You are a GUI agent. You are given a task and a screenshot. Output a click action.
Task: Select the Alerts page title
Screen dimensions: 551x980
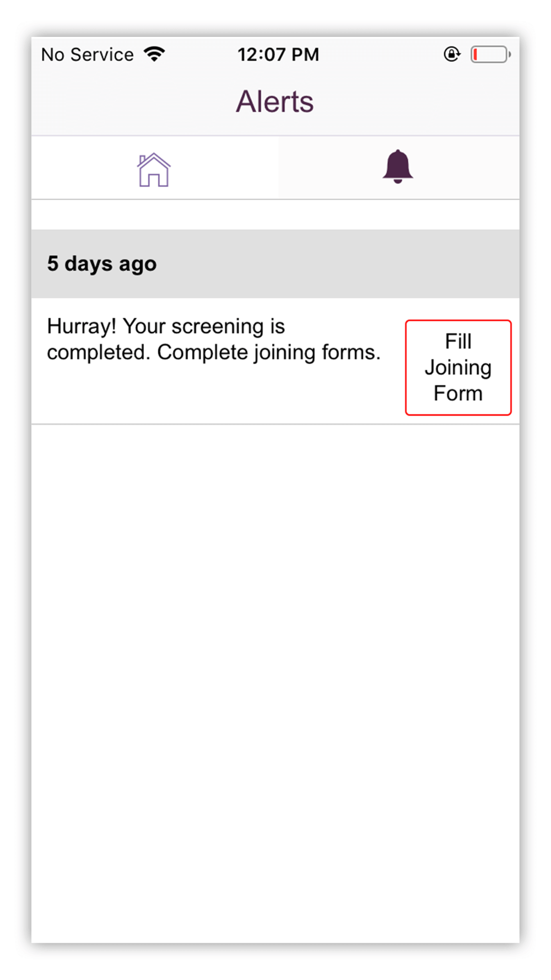(275, 101)
